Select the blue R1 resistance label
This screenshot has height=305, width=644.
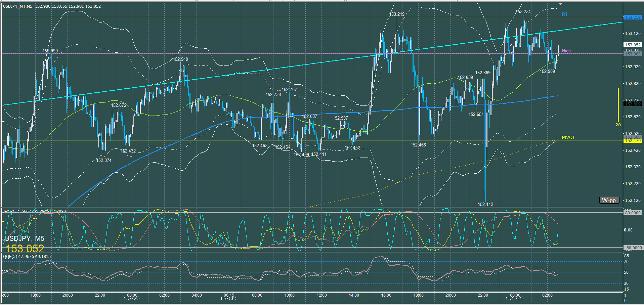[564, 14]
